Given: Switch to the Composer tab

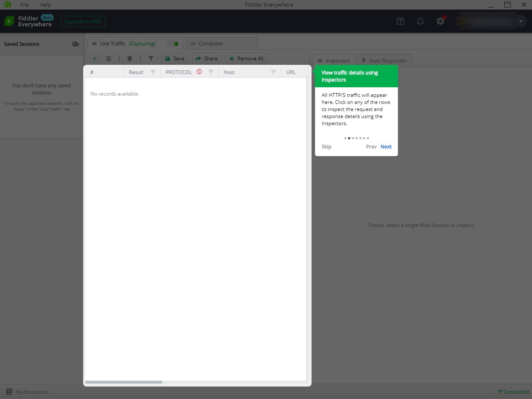Looking at the screenshot, I should click(222, 43).
